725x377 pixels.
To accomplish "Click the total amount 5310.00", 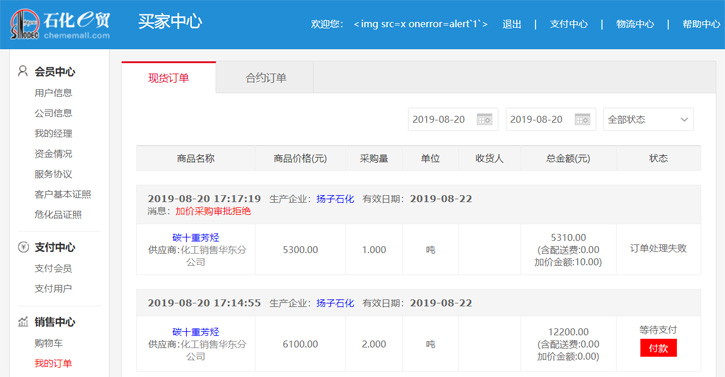I will tap(568, 238).
